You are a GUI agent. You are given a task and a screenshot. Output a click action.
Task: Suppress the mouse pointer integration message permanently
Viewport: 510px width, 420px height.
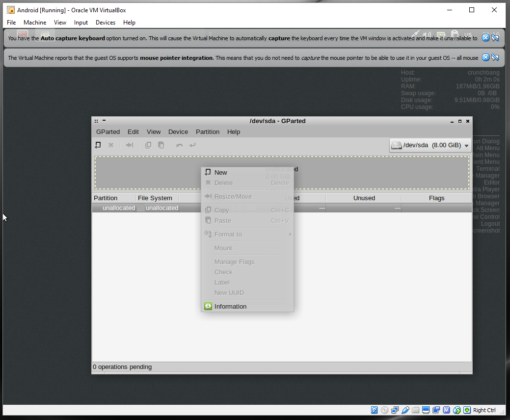tap(495, 57)
